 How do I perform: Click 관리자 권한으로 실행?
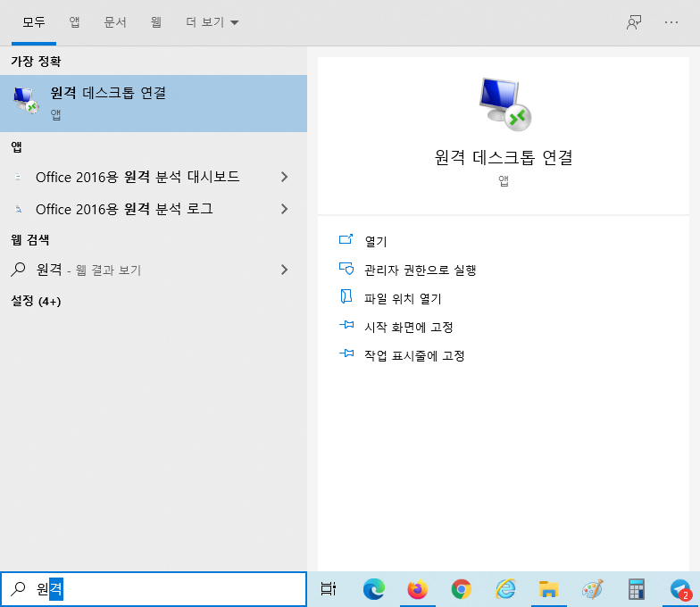[x=420, y=270]
